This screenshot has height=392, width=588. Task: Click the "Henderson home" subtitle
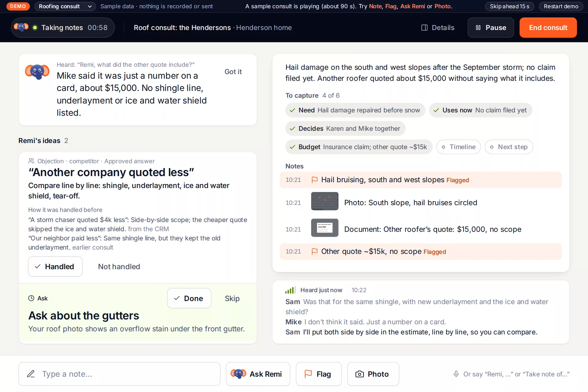[264, 28]
